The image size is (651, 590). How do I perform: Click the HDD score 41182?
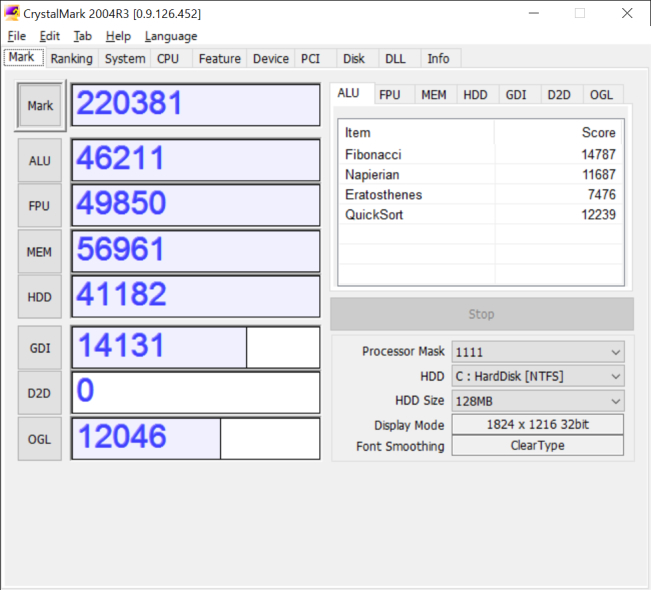196,297
